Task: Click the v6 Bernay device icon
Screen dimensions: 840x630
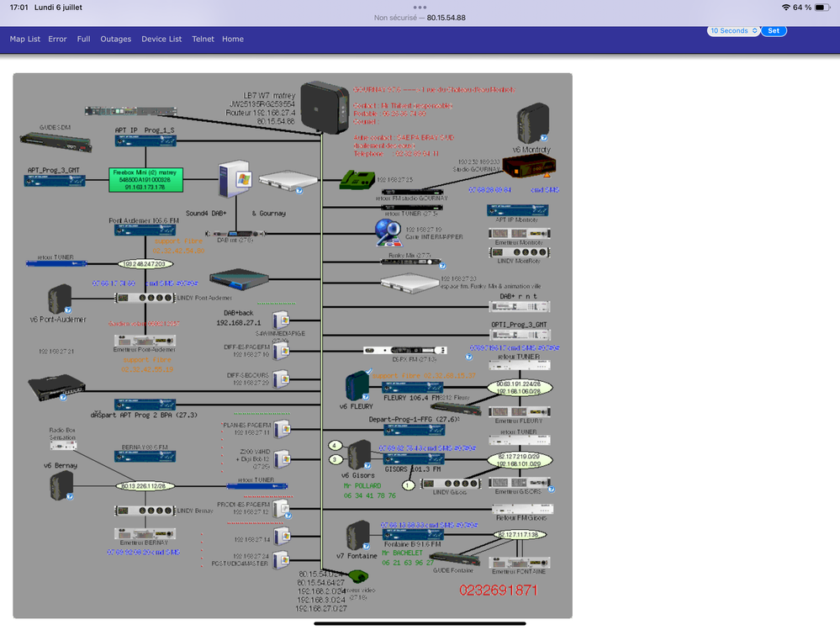Action: (x=61, y=484)
